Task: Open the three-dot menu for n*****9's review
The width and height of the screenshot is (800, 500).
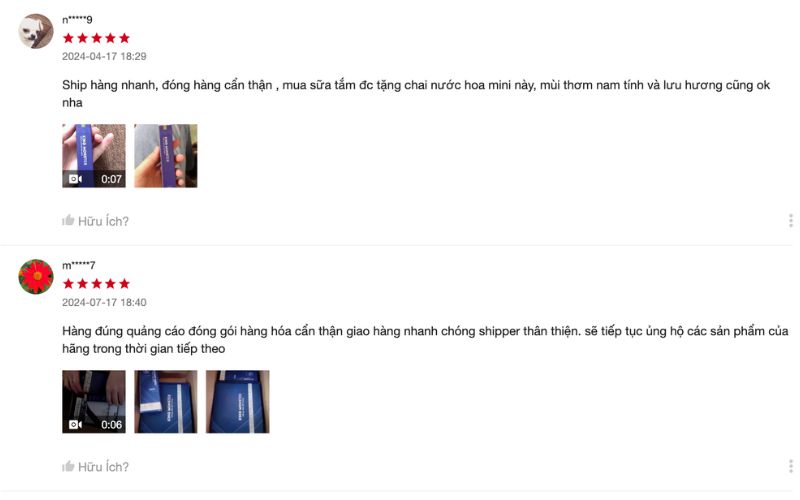Action: pyautogui.click(x=790, y=220)
